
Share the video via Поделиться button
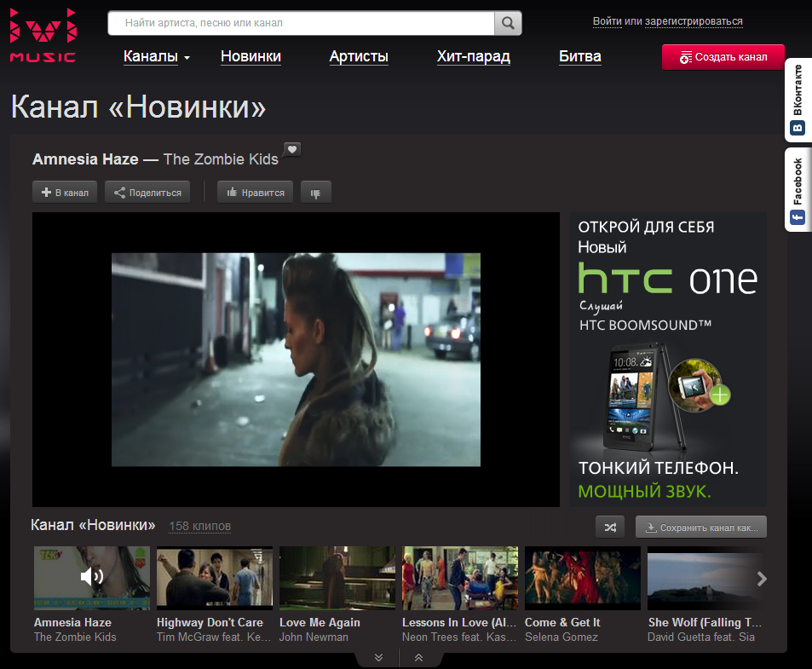click(147, 193)
